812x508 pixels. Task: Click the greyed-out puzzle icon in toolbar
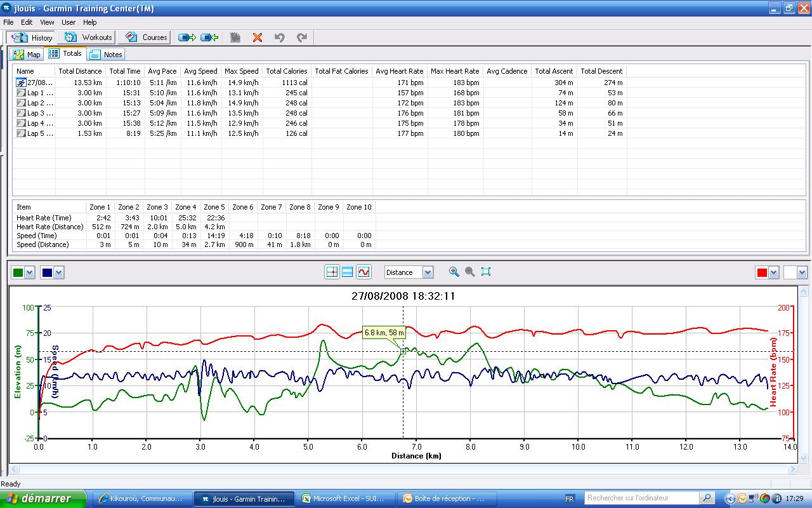(x=235, y=37)
